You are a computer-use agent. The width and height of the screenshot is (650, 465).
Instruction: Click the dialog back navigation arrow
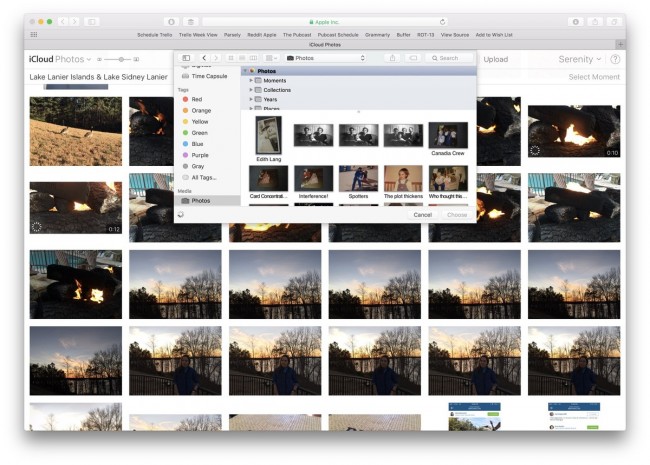point(204,58)
